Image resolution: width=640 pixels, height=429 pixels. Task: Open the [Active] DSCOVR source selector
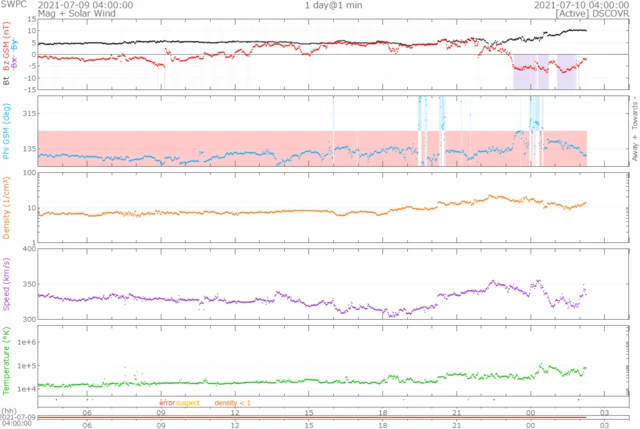(592, 13)
